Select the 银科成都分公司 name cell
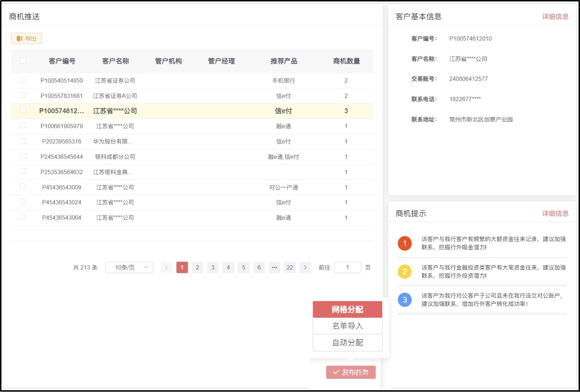Image resolution: width=580 pixels, height=392 pixels. tap(115, 157)
